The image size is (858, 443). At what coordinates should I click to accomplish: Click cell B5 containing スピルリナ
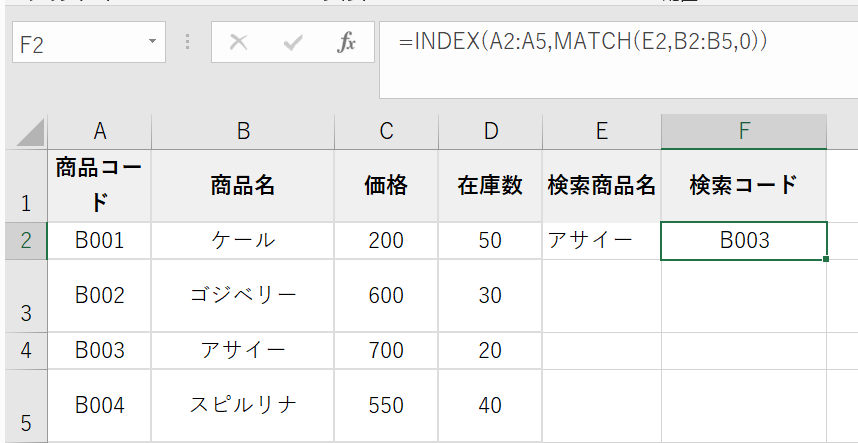coord(243,406)
